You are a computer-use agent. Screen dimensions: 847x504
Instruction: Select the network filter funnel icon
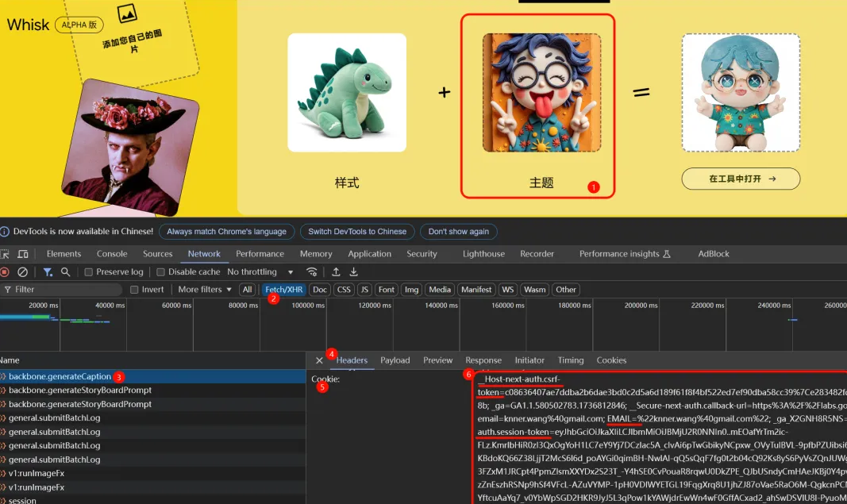click(48, 271)
